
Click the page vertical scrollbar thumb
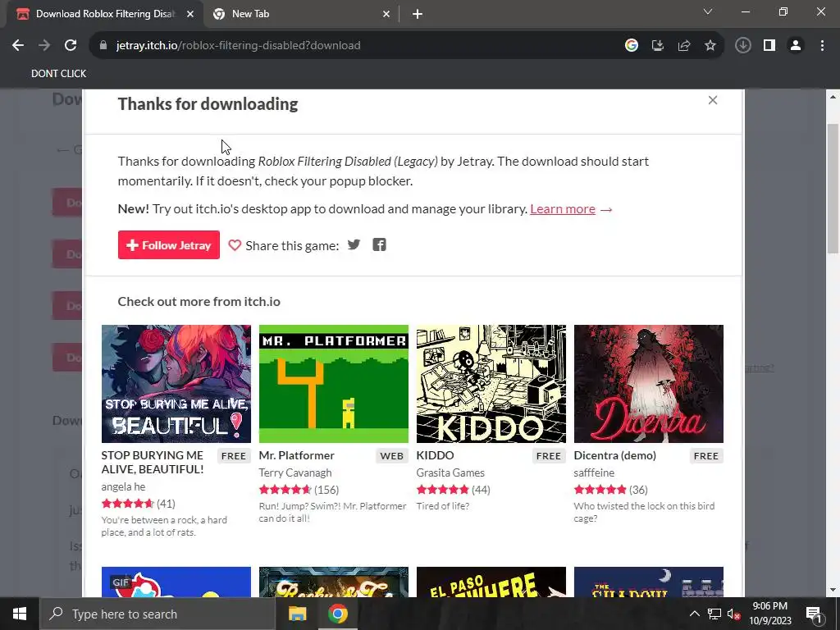(833, 189)
